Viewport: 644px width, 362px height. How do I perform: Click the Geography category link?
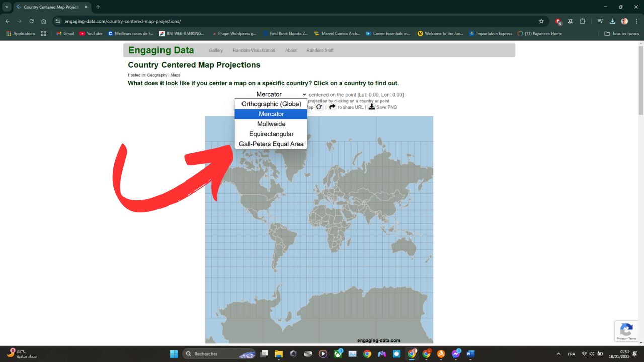click(x=158, y=75)
